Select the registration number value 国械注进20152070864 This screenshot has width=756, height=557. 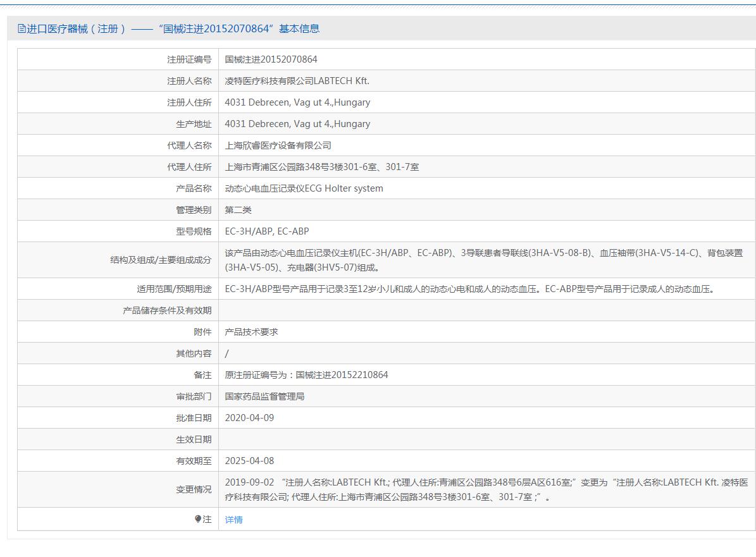pyautogui.click(x=271, y=59)
